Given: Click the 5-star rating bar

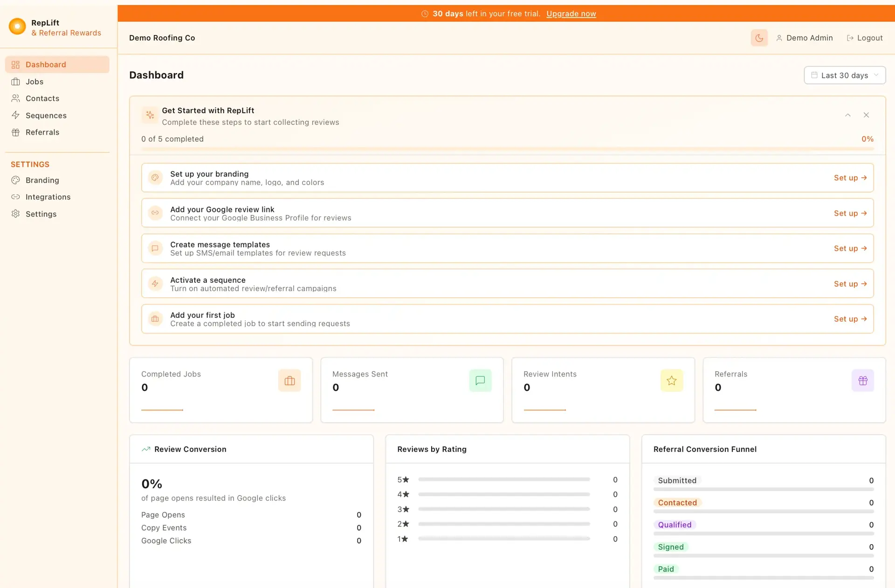Looking at the screenshot, I should pos(504,479).
